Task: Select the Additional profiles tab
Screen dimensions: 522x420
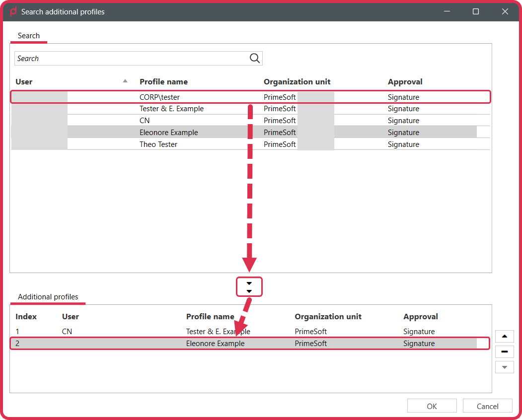Action: coord(48,296)
